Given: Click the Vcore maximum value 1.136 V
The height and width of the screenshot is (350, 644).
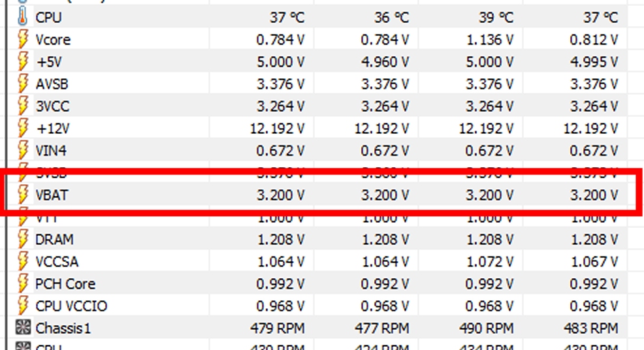Looking at the screenshot, I should click(x=489, y=39).
